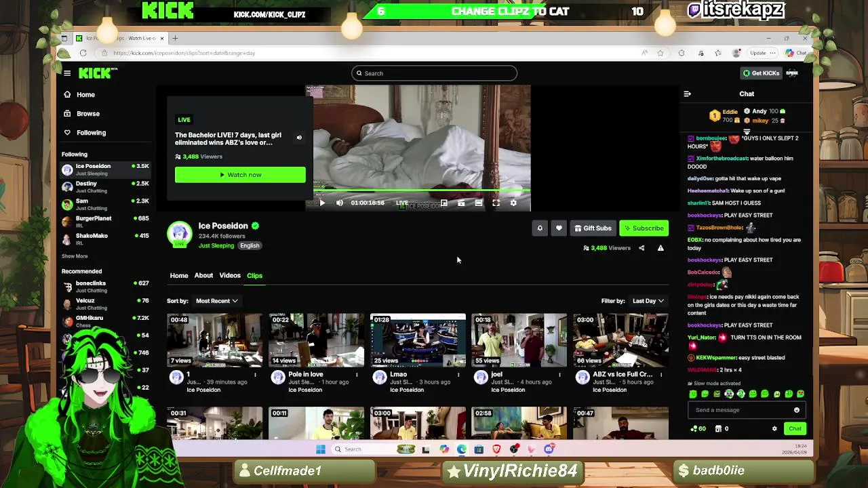Pick the first green emote in quick bar
The width and height of the screenshot is (868, 488).
tap(693, 394)
